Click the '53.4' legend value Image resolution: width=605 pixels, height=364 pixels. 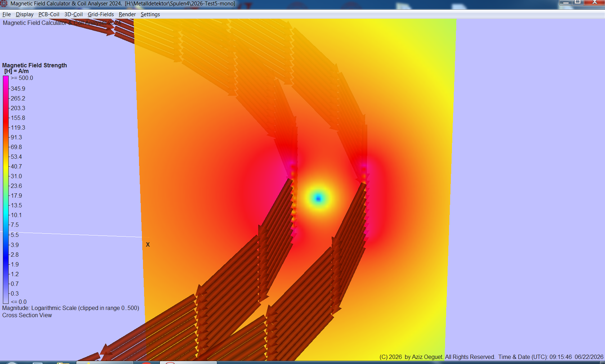point(16,157)
